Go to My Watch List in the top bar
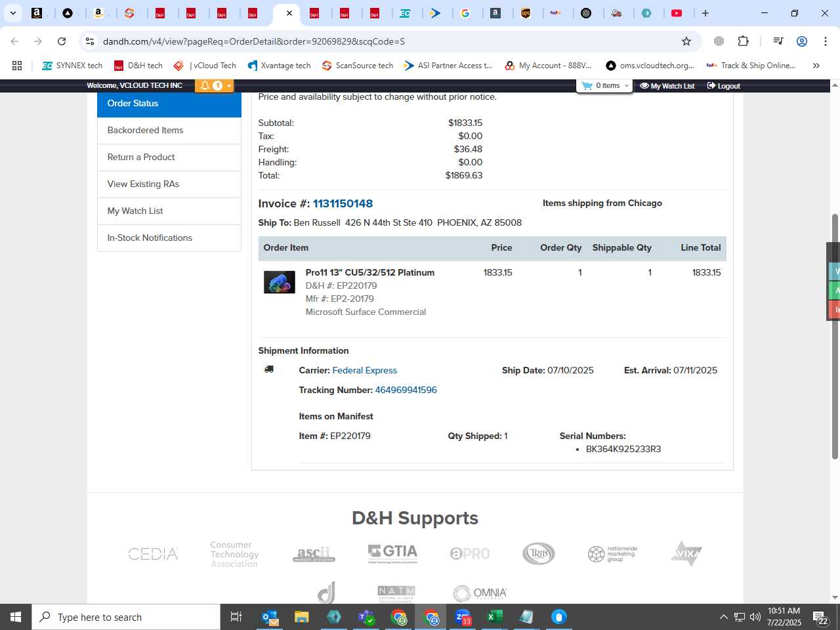This screenshot has width=840, height=630. 667,86
